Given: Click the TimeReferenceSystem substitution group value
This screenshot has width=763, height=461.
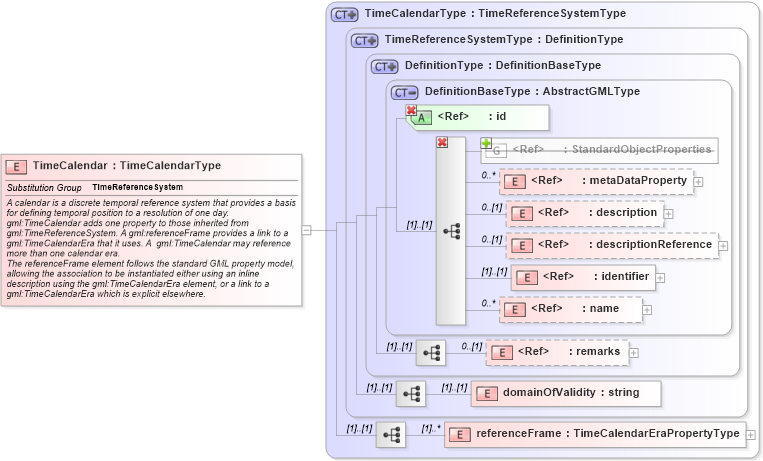Looking at the screenshot, I should pos(138,187).
